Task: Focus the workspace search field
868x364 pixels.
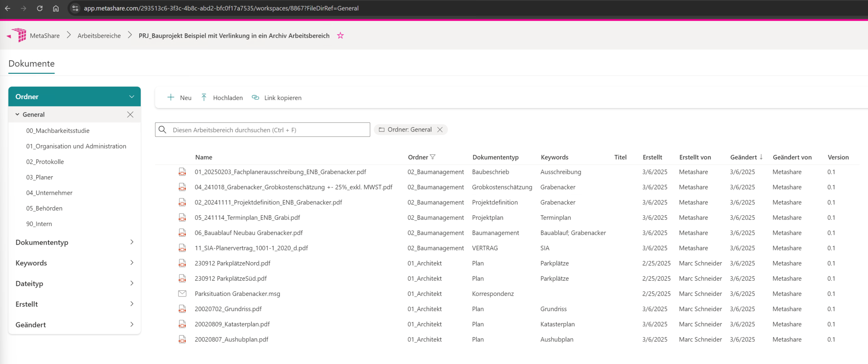Action: click(x=268, y=130)
